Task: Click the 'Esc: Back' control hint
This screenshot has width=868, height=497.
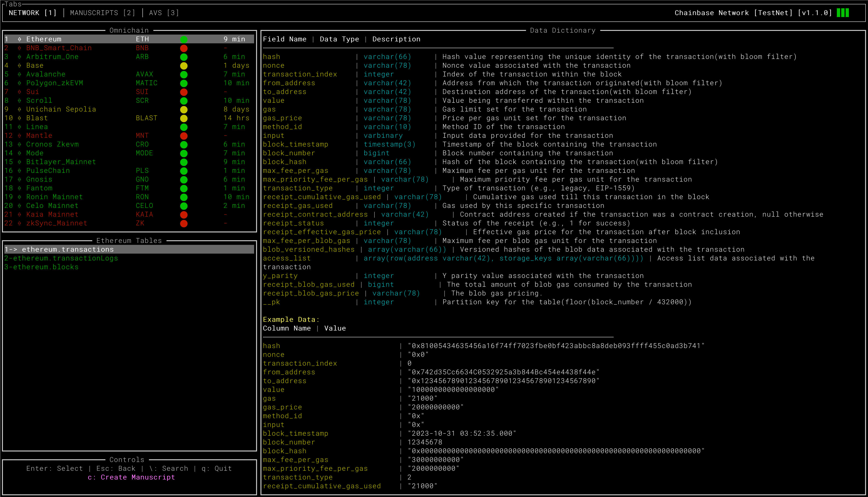Action: pos(116,468)
